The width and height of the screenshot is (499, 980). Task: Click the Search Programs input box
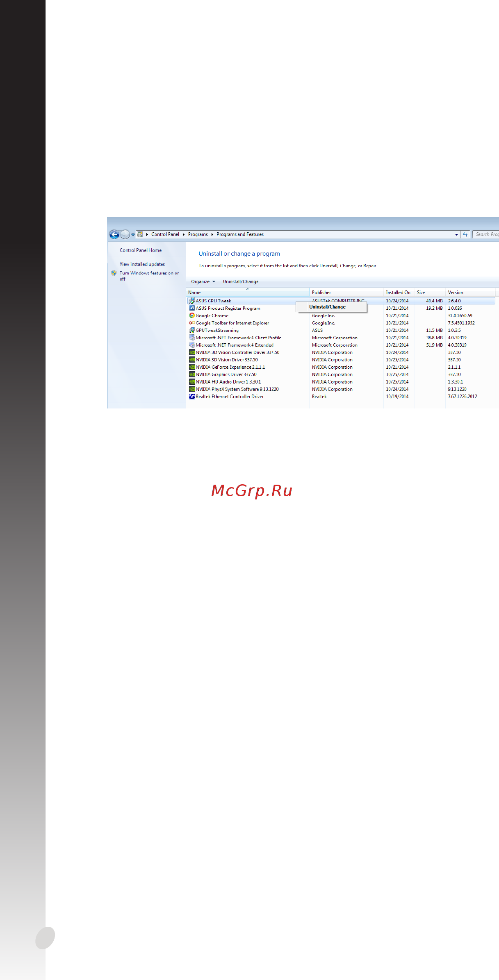tap(486, 234)
